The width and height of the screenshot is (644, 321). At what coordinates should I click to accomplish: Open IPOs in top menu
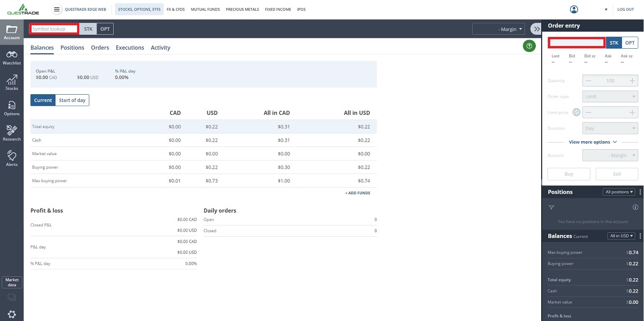click(x=301, y=9)
